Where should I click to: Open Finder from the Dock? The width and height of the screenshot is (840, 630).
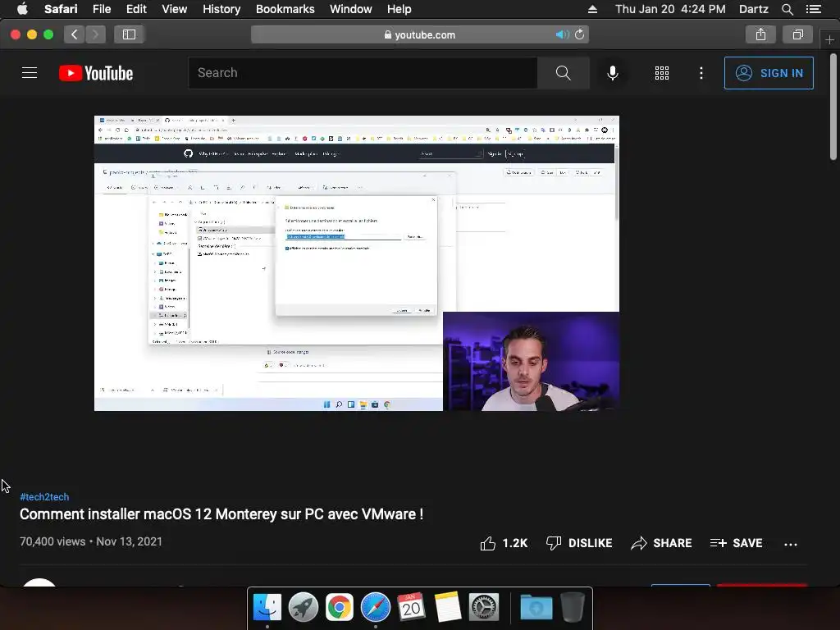(x=267, y=607)
